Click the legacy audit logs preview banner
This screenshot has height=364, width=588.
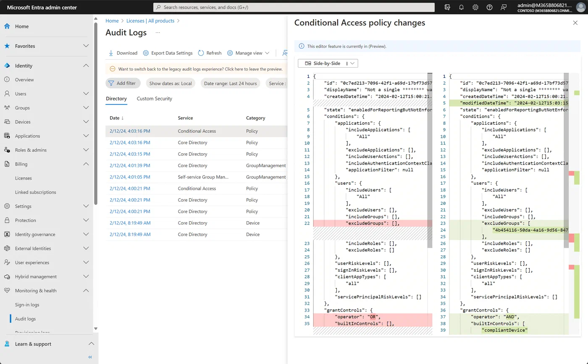tap(196, 69)
